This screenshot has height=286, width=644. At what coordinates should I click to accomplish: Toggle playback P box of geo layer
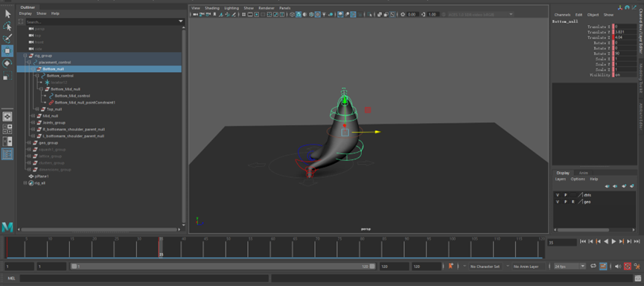pyautogui.click(x=566, y=202)
